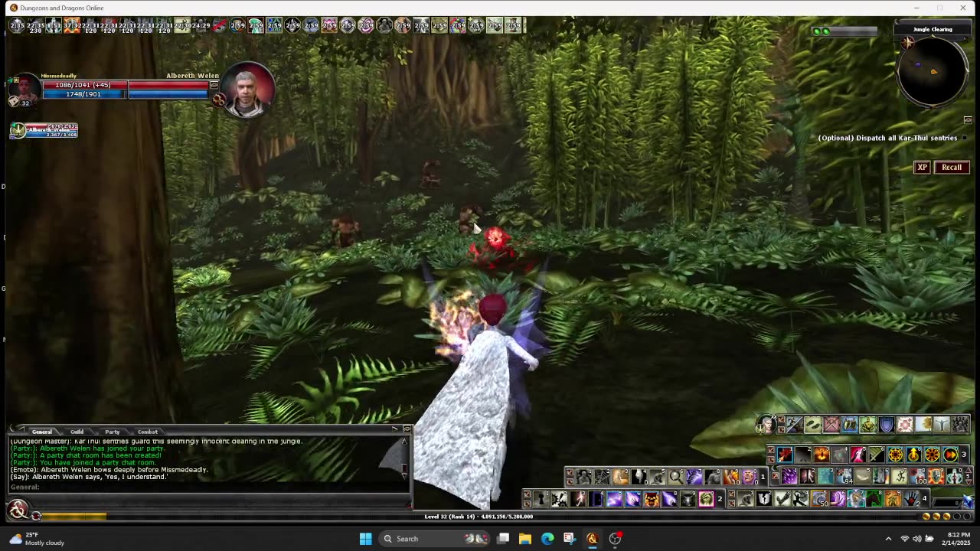
Task: Toggle the hotbar 4 lock button
Action: (x=732, y=494)
